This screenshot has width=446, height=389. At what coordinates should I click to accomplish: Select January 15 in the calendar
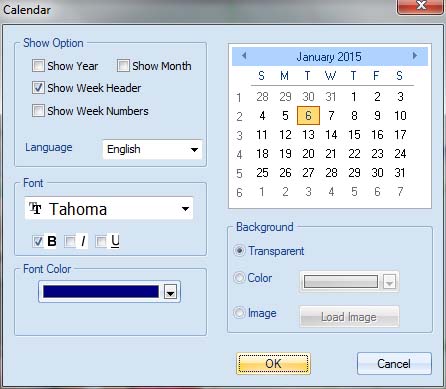(x=354, y=135)
